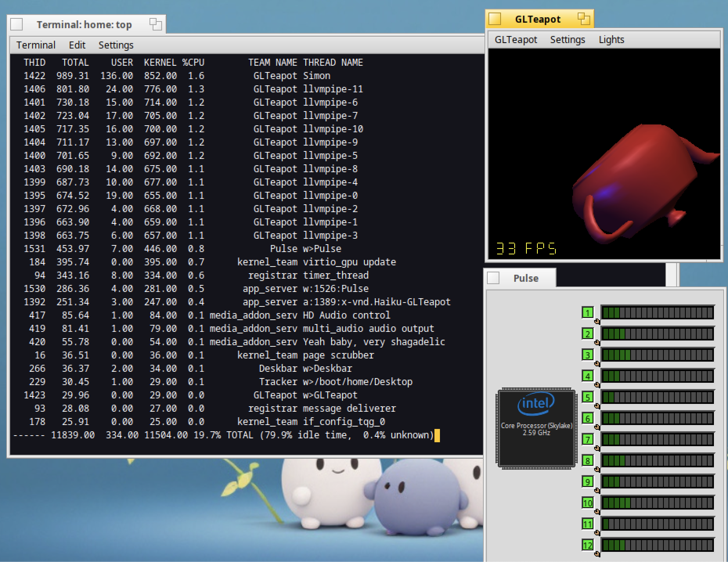Screen dimensions: 728x562
Task: Click the %CPU column header
Action: pyautogui.click(x=193, y=63)
